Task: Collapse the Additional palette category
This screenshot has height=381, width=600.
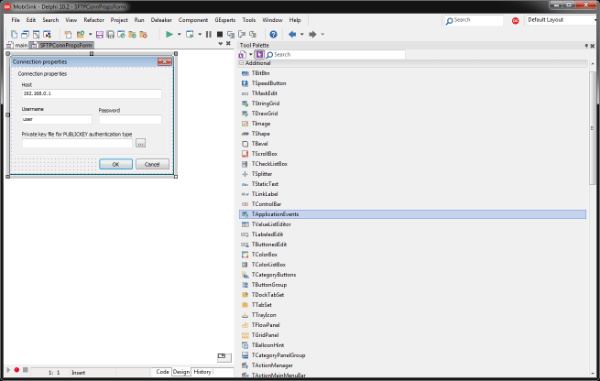Action: [241, 63]
